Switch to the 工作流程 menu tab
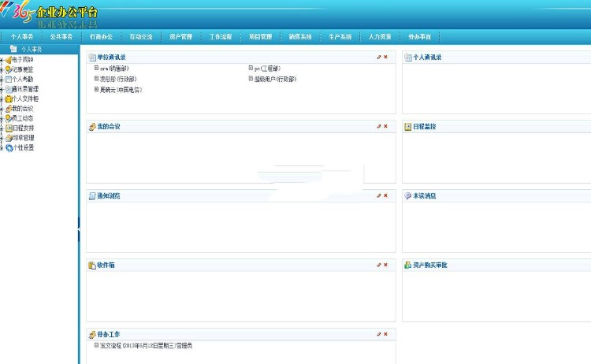The image size is (591, 364). 221,36
